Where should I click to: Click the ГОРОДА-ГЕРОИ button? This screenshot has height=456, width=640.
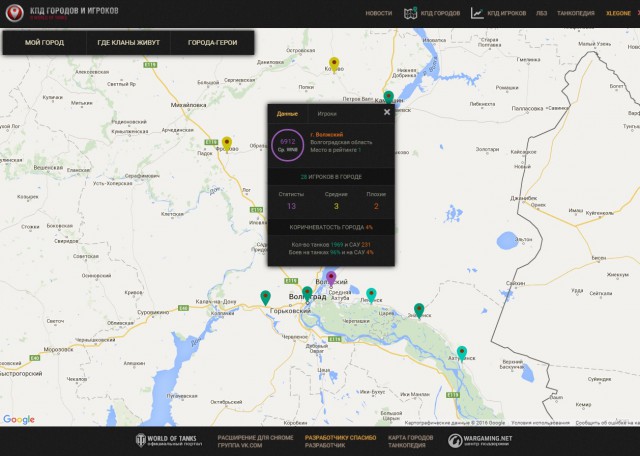pos(212,42)
